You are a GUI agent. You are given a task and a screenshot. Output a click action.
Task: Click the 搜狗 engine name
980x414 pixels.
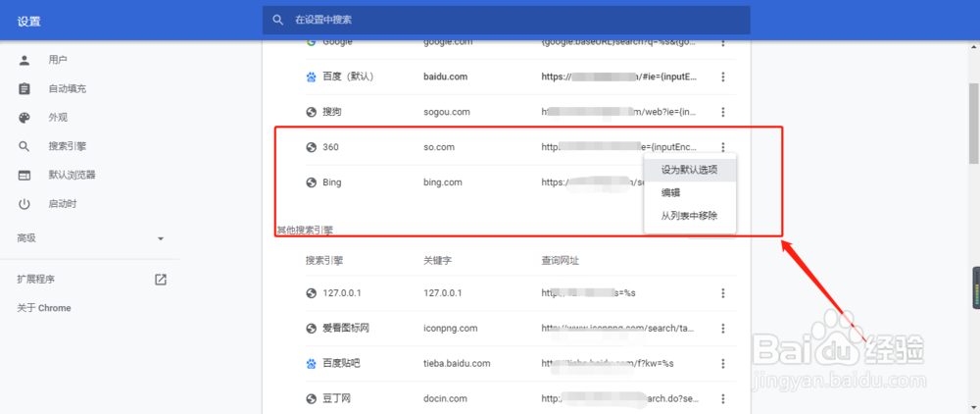(x=332, y=112)
